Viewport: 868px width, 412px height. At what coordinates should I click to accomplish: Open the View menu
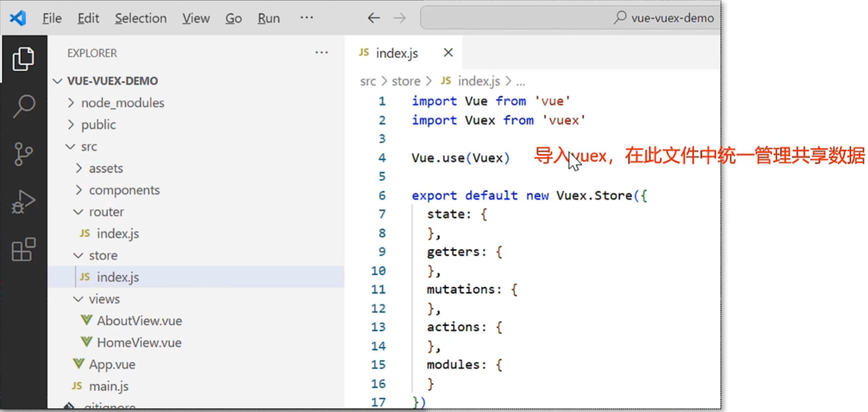[196, 18]
